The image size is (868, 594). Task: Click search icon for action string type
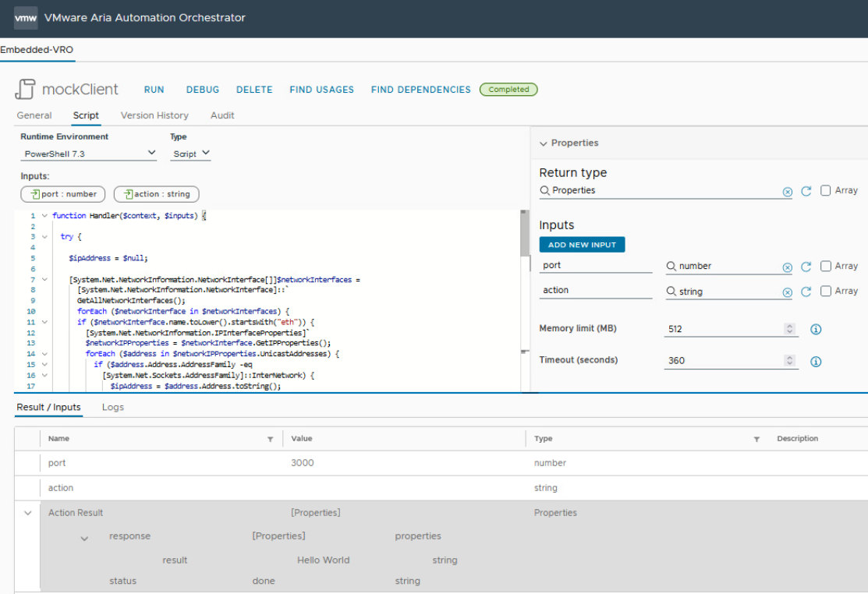click(671, 291)
